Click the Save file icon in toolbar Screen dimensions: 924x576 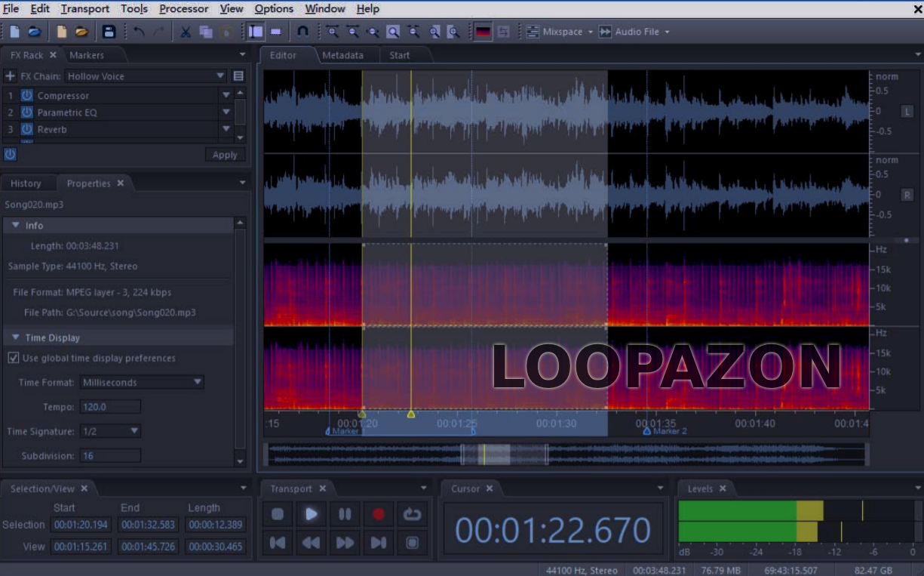pyautogui.click(x=109, y=32)
